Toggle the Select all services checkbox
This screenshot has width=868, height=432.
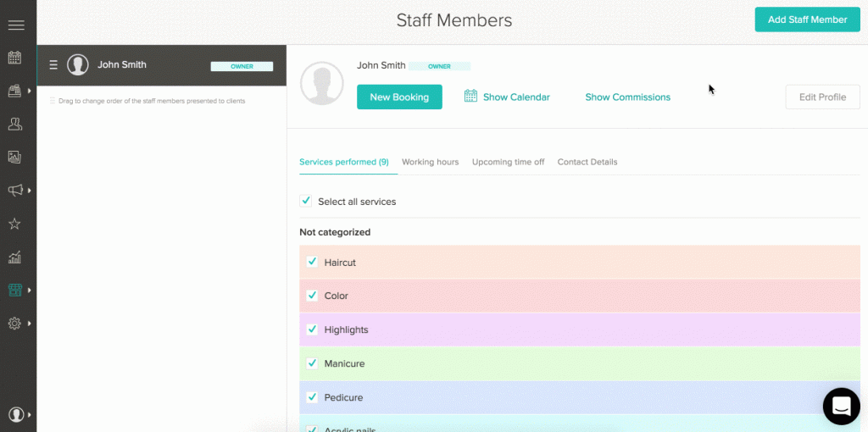pyautogui.click(x=305, y=201)
